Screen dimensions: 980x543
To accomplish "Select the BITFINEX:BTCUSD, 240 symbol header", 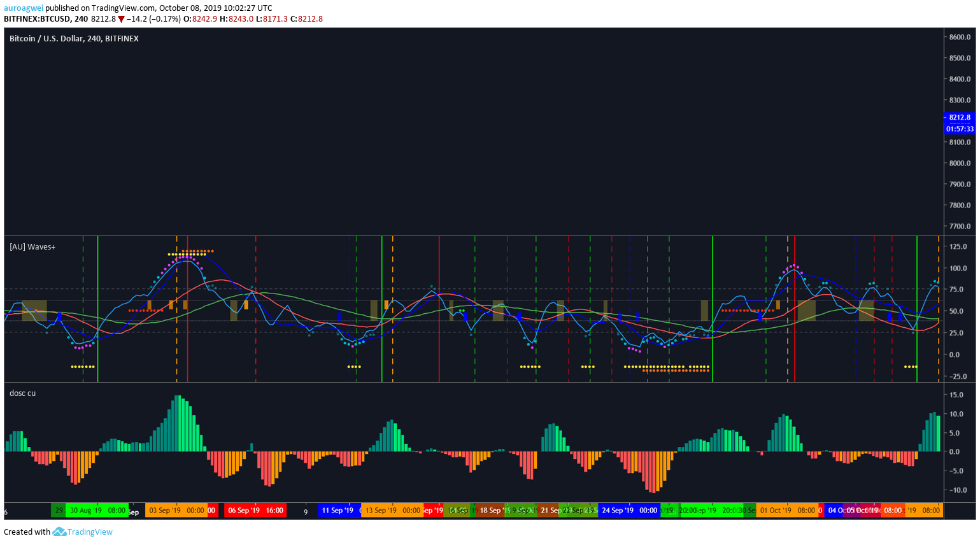I will pyautogui.click(x=46, y=19).
